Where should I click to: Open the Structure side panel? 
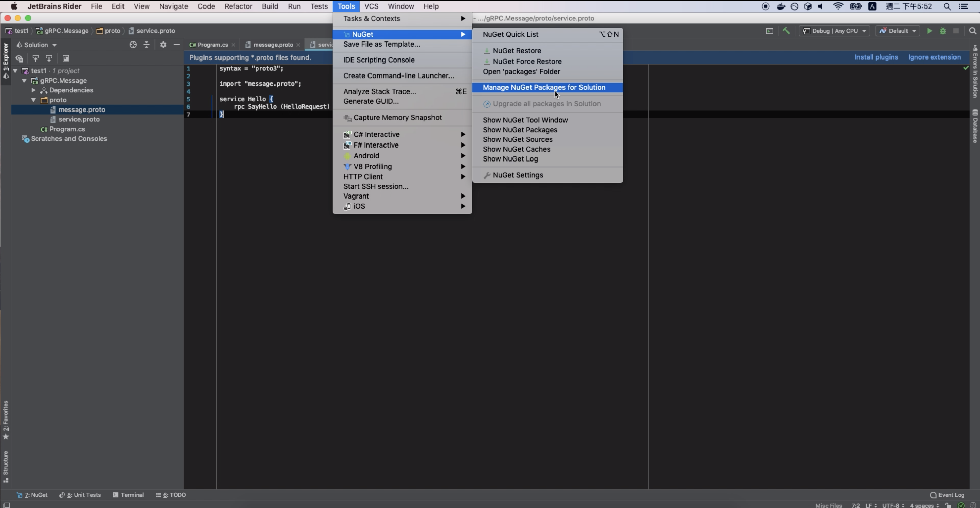6,467
